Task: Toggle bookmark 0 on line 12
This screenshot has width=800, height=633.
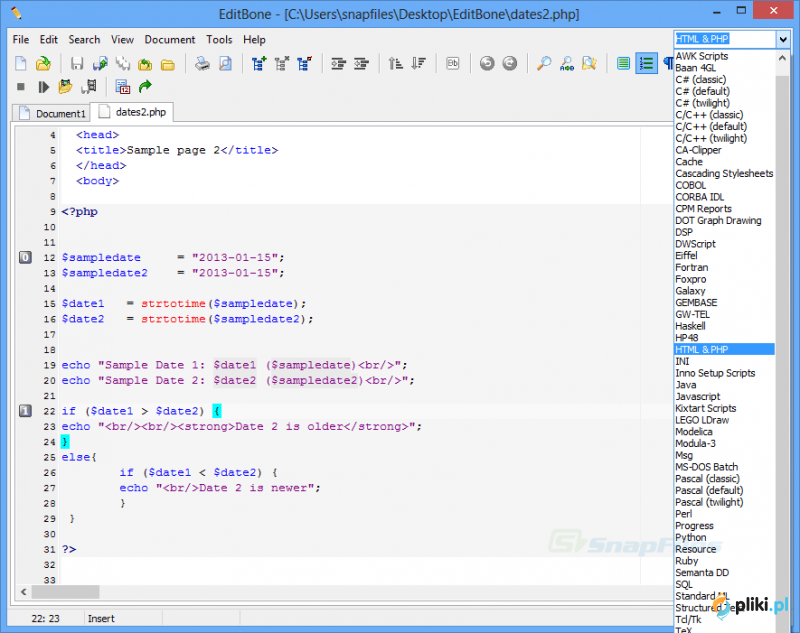Action: [25, 258]
